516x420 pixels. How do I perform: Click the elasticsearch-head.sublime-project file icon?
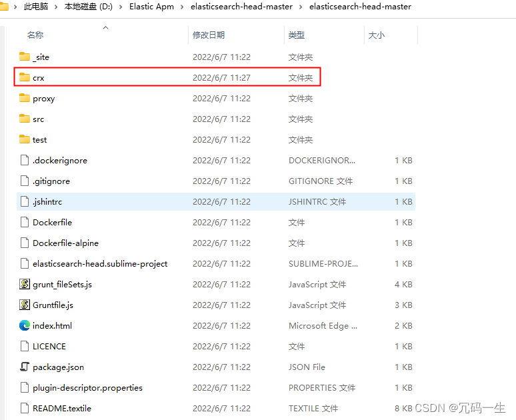click(25, 263)
